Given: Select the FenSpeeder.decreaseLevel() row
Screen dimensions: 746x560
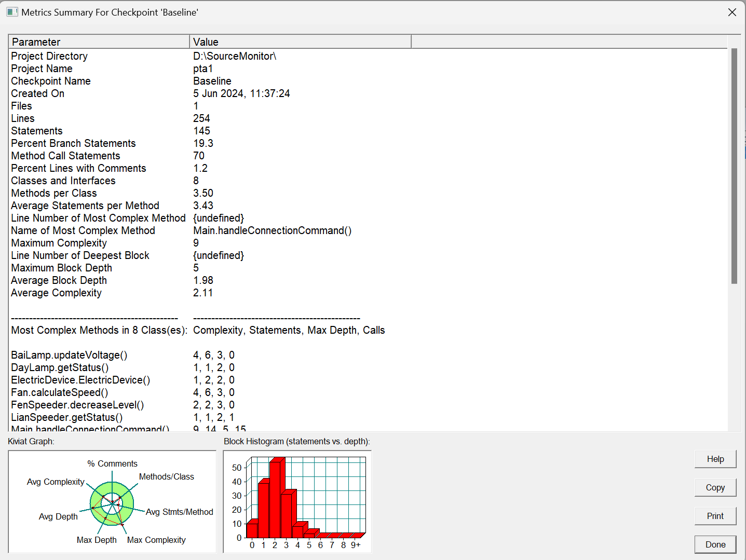Looking at the screenshot, I should coord(368,405).
